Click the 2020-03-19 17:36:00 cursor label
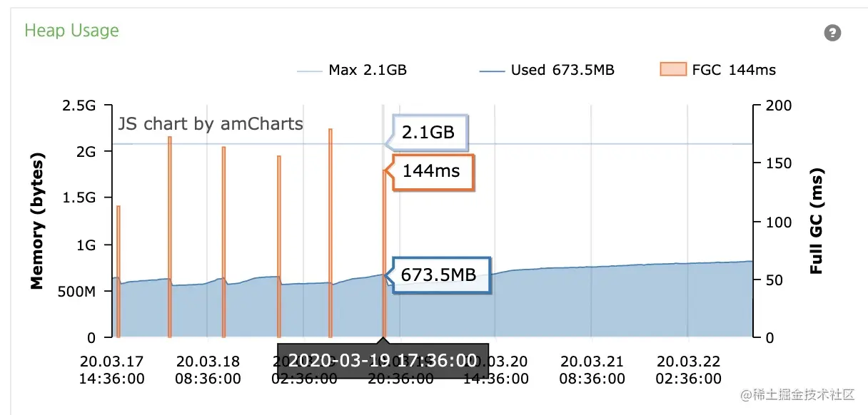Viewport: 868px width, 415px height. [x=382, y=359]
